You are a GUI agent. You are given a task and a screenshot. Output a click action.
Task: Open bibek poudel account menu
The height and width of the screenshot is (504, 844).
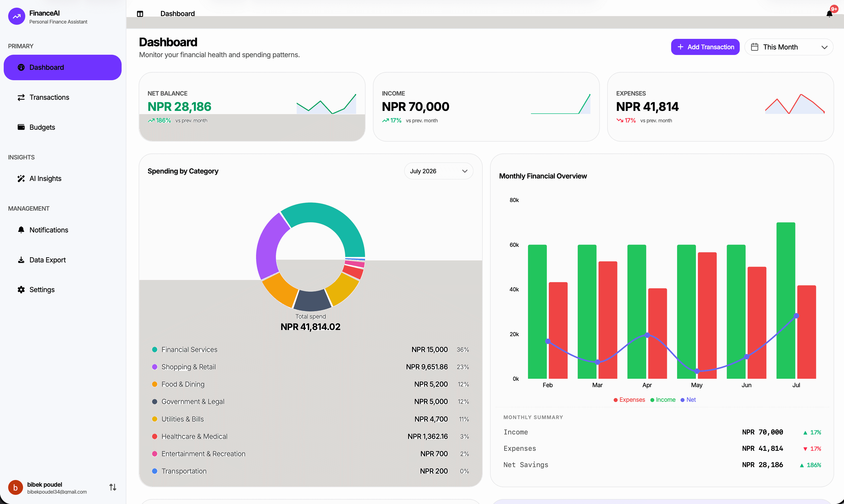point(62,488)
